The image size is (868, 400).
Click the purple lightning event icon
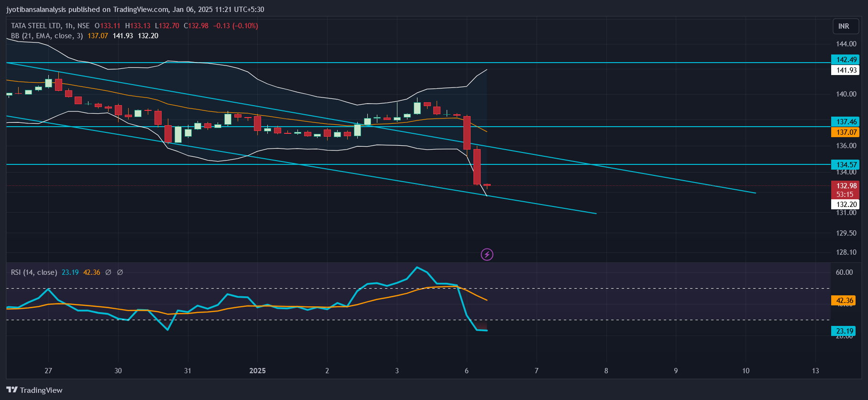487,254
